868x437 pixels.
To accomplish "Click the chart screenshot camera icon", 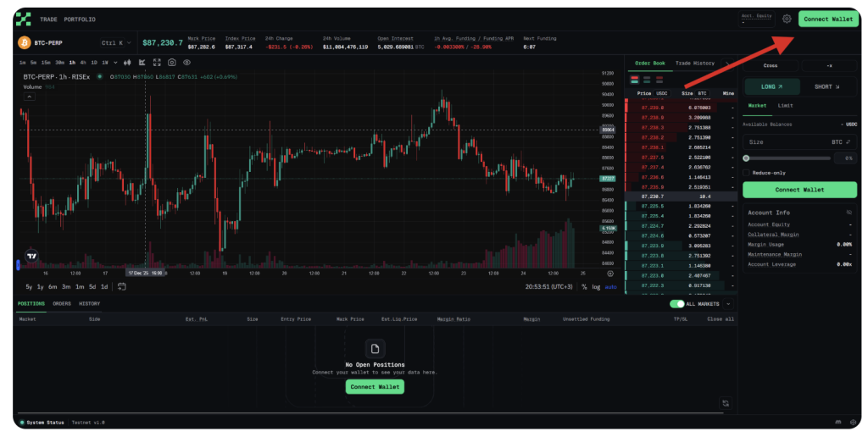I will tap(172, 62).
